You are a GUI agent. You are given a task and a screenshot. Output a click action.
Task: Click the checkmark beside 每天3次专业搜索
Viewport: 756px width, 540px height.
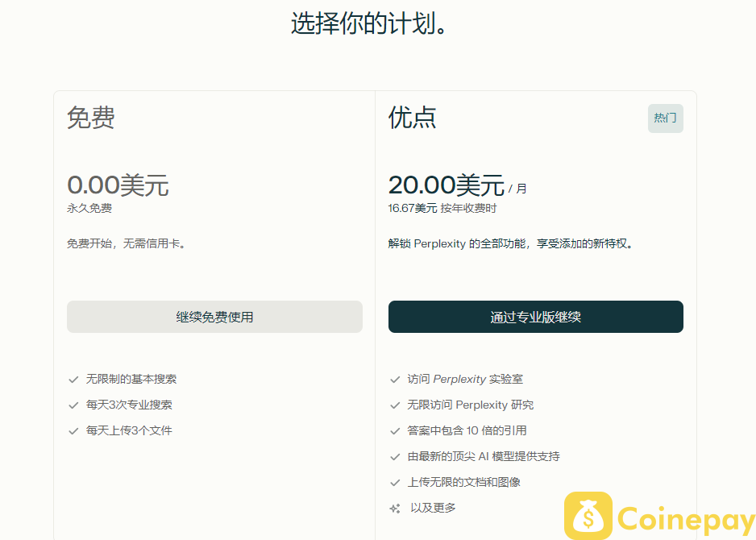pyautogui.click(x=73, y=405)
